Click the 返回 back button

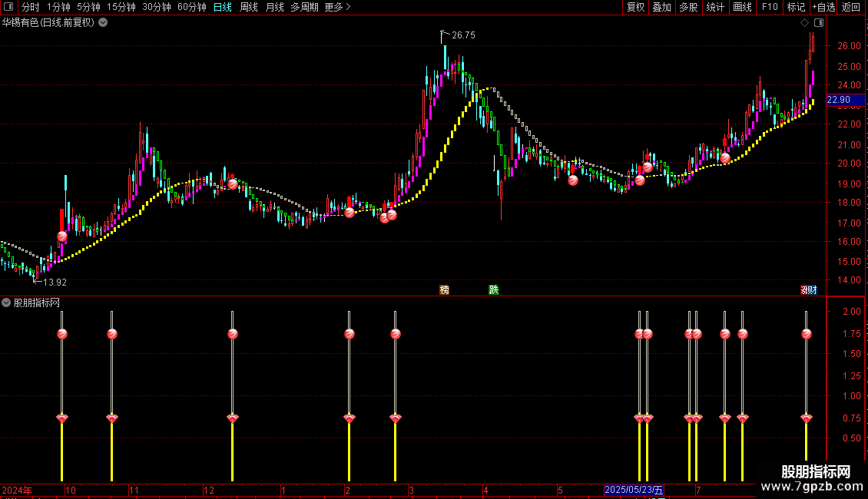pyautogui.click(x=851, y=7)
